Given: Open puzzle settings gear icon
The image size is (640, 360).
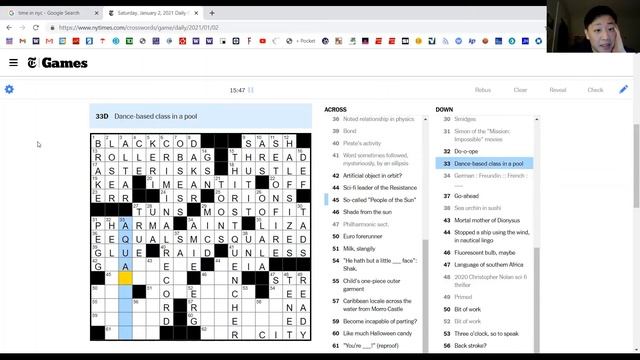Looking at the screenshot, I should (9, 89).
